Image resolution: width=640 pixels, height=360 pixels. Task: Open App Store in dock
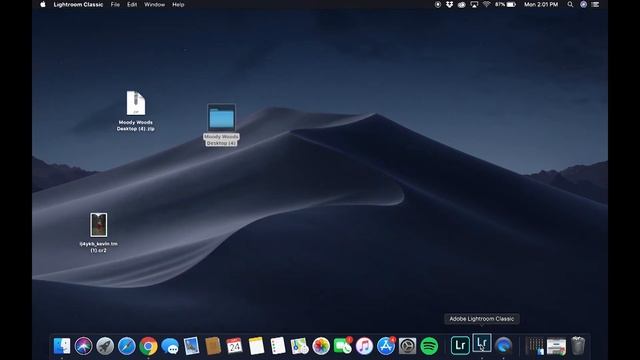386,346
